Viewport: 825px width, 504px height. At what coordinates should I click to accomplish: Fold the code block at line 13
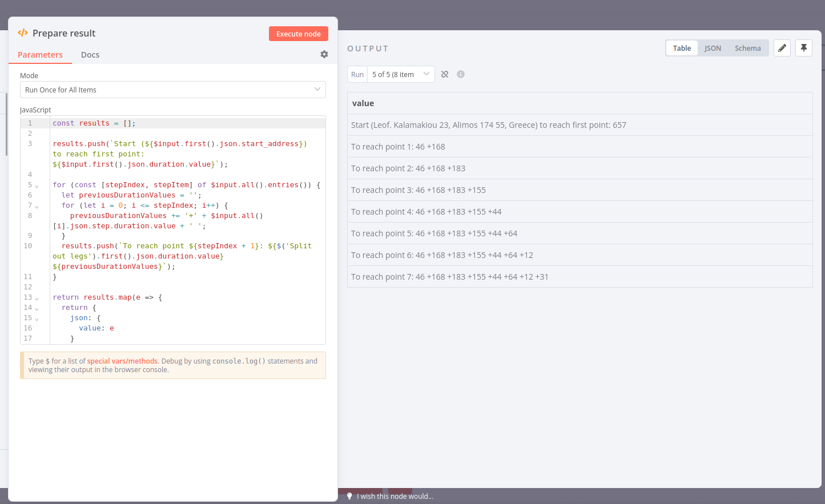pos(37,299)
